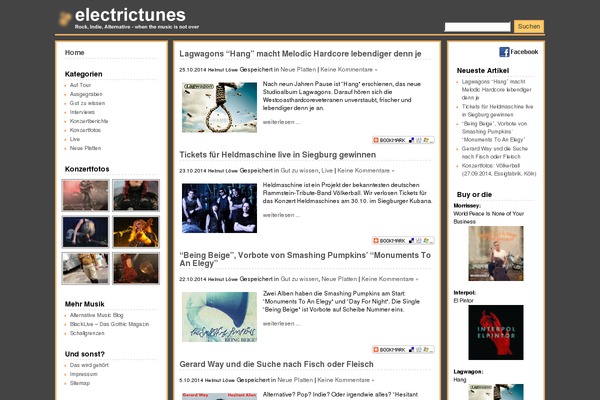
Task: Focus the search input field
Action: tap(477, 27)
